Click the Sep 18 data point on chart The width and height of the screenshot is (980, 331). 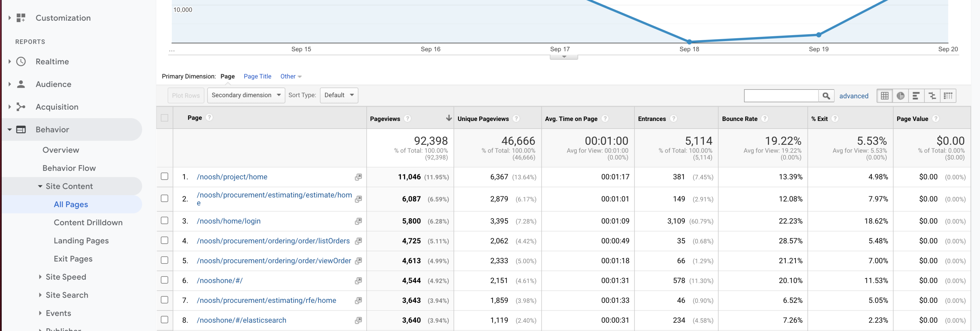(689, 42)
